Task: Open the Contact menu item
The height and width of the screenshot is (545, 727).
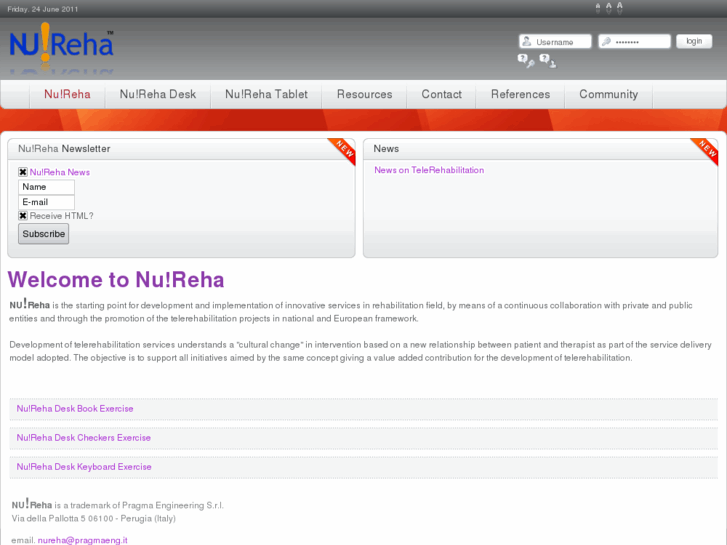Action: [x=441, y=94]
